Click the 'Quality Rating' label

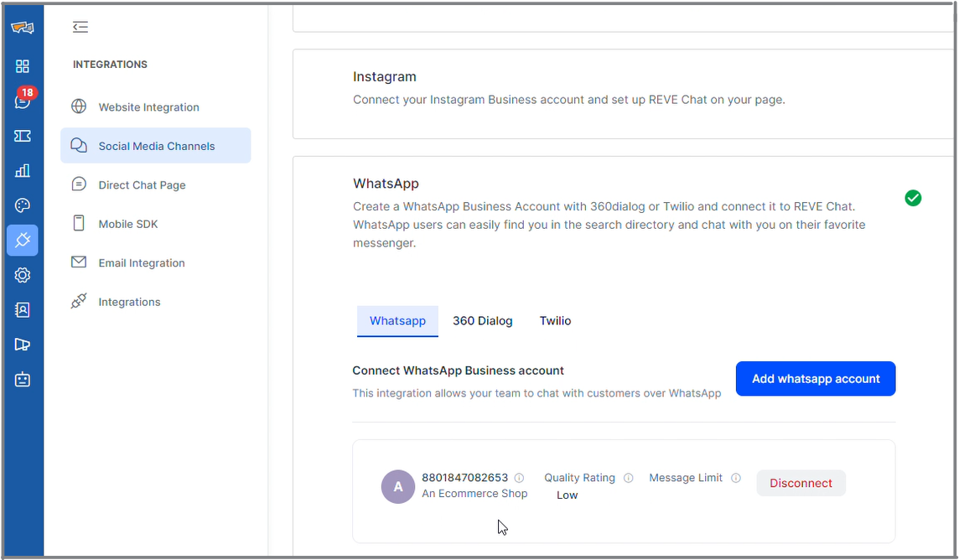click(580, 478)
